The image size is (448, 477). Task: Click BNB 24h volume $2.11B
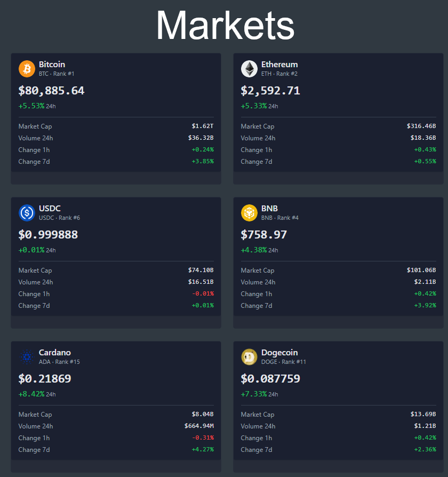point(425,282)
